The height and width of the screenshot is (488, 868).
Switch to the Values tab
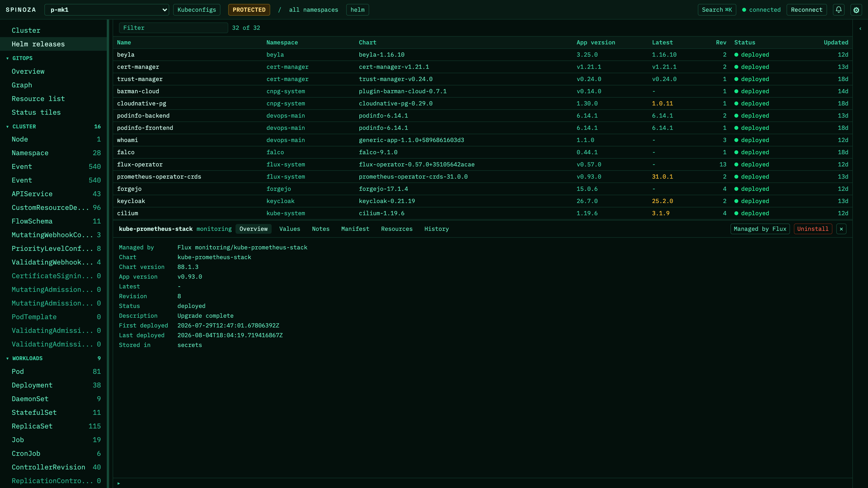(290, 229)
